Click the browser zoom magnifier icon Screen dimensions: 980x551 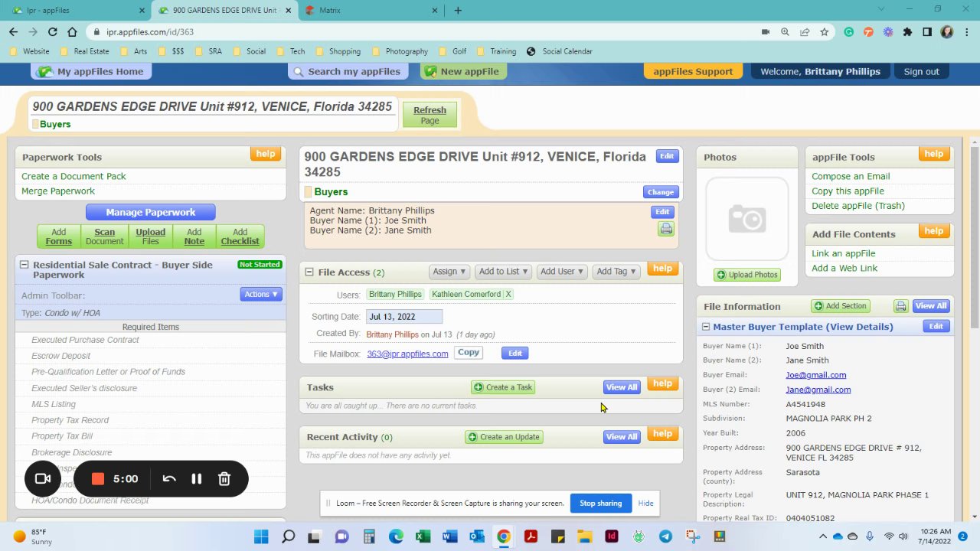[785, 31]
